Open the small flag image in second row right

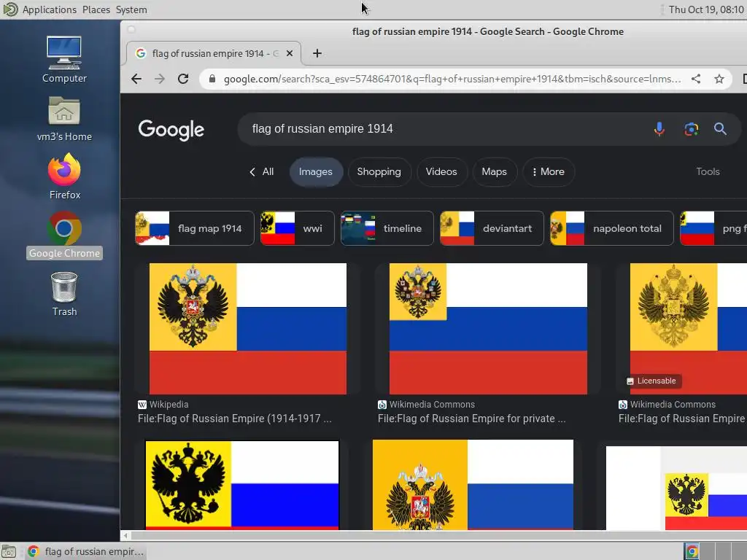(676, 488)
